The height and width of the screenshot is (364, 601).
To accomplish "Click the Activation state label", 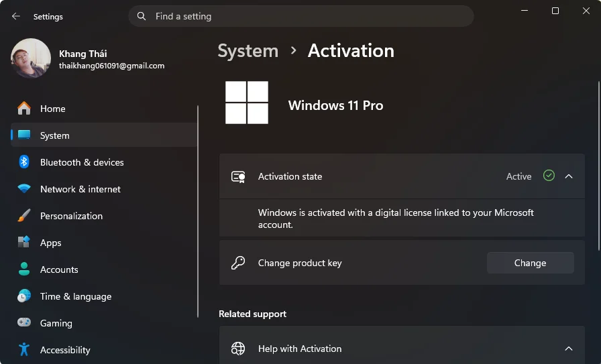I will [x=290, y=176].
